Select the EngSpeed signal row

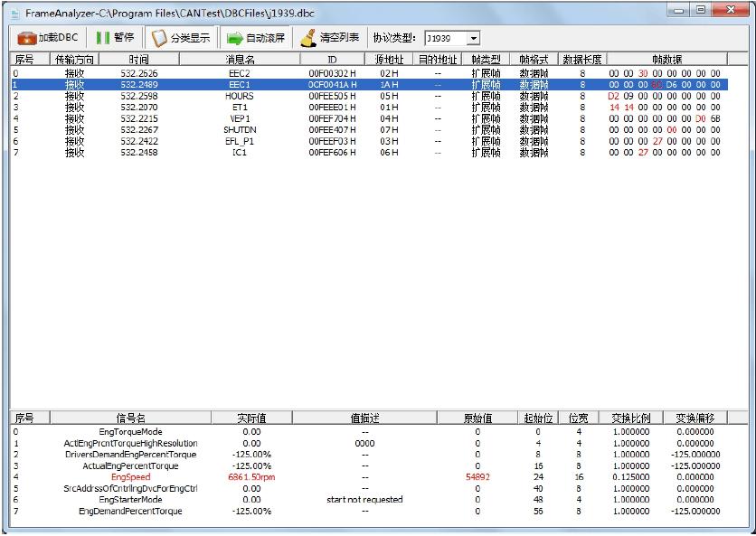(x=130, y=476)
